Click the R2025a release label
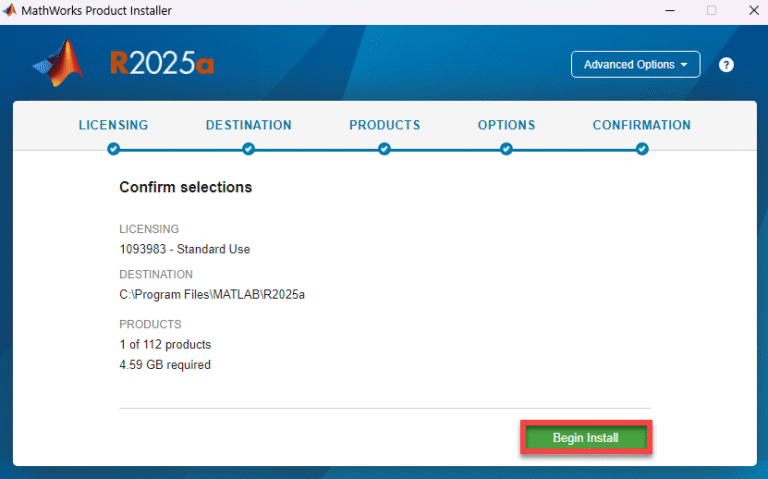768x479 pixels. 162,64
